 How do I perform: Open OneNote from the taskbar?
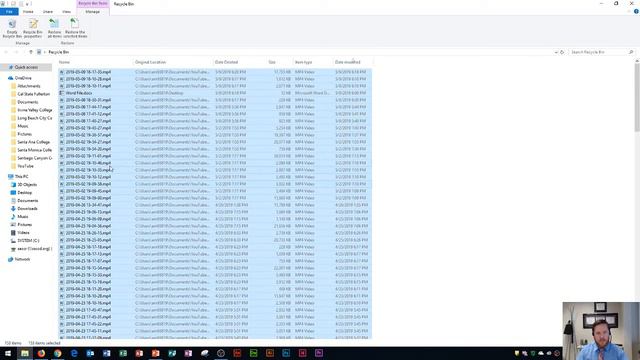pos(188,353)
